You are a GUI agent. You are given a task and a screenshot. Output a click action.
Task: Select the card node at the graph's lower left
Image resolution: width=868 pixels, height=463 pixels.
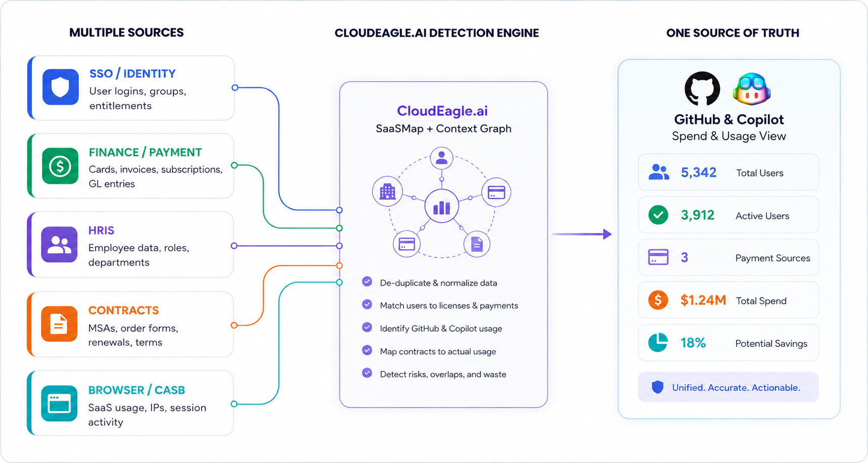[x=406, y=244]
